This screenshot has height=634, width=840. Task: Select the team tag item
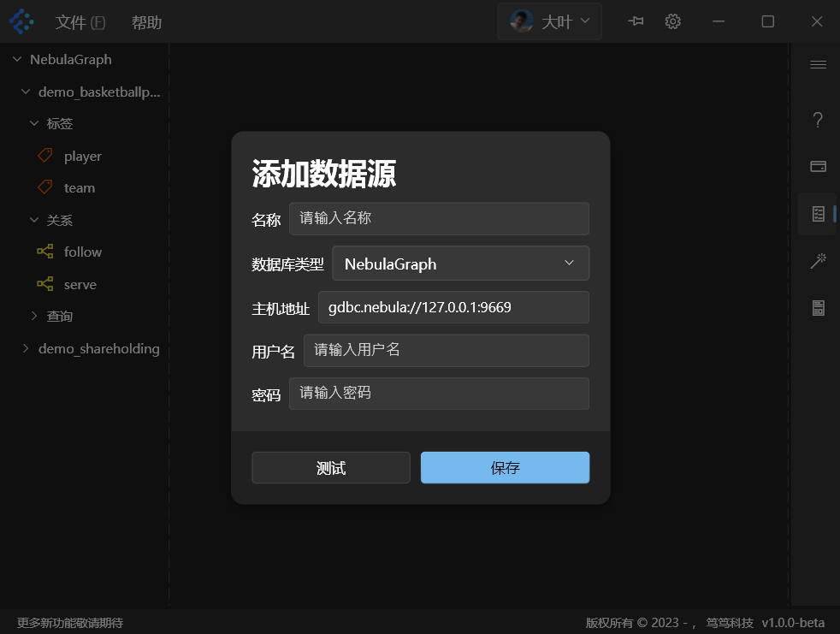coord(80,188)
